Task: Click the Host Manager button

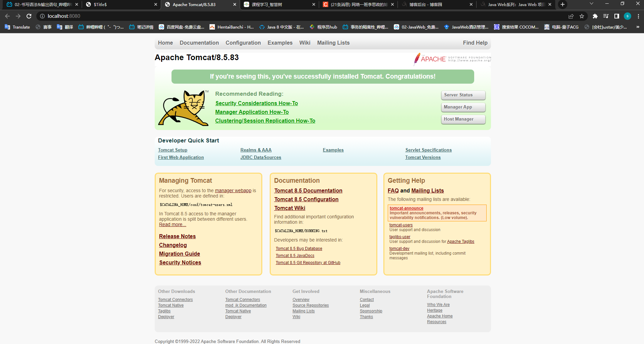Action: (x=463, y=119)
